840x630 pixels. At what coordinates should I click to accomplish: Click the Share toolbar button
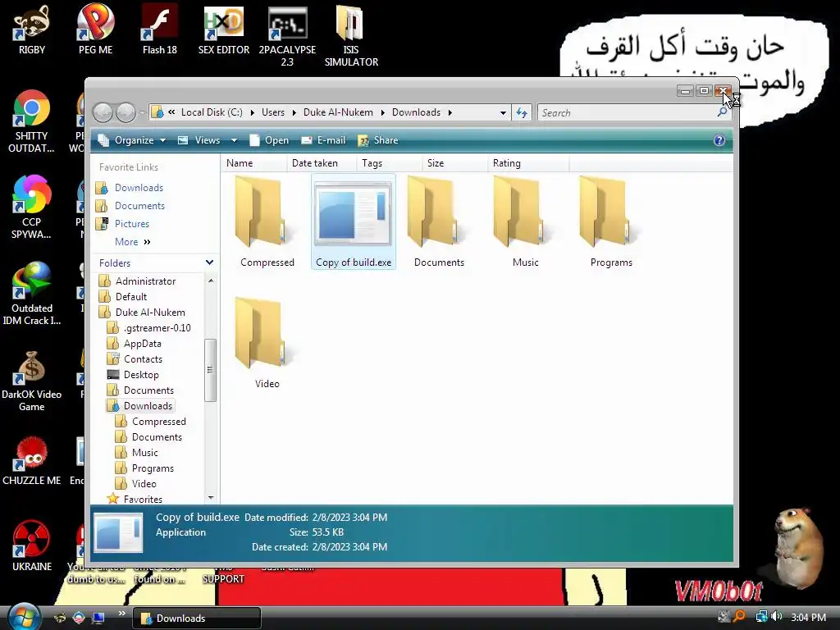point(378,140)
